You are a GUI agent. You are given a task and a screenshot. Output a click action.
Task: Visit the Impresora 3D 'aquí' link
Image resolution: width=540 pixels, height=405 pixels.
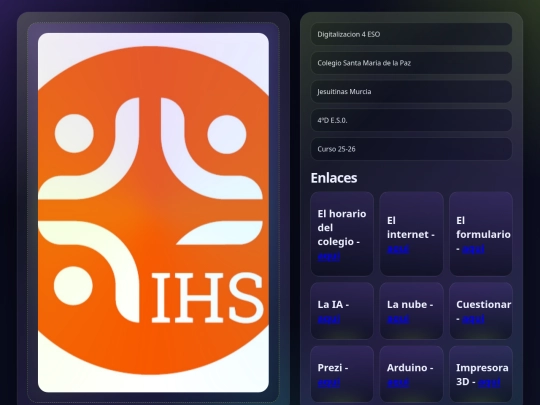(x=489, y=383)
